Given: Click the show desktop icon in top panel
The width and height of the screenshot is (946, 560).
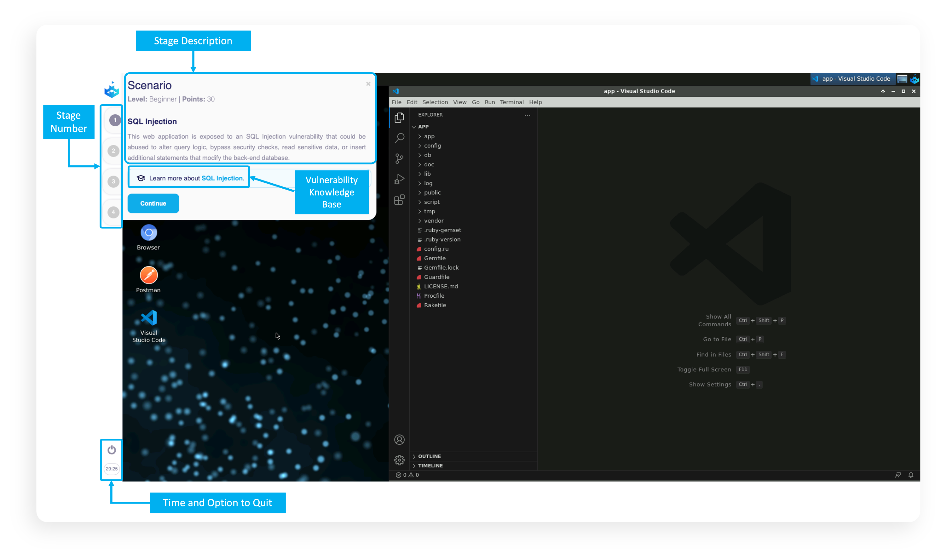Looking at the screenshot, I should point(902,79).
